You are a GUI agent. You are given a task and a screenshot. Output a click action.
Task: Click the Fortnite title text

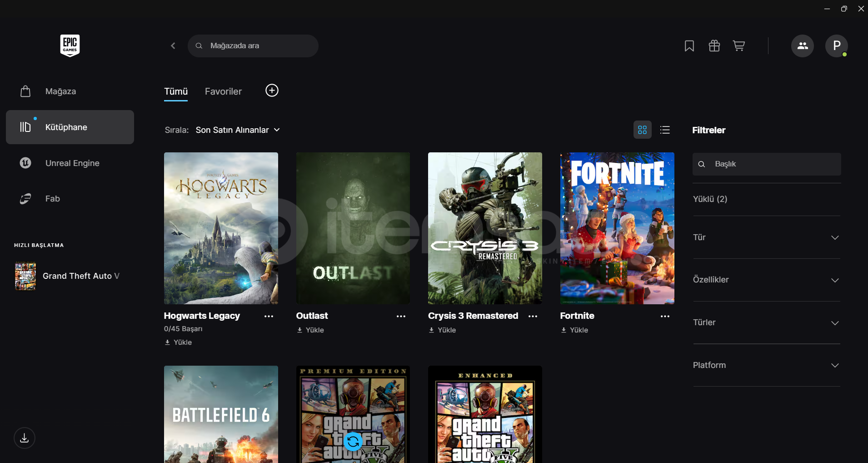[577, 316]
